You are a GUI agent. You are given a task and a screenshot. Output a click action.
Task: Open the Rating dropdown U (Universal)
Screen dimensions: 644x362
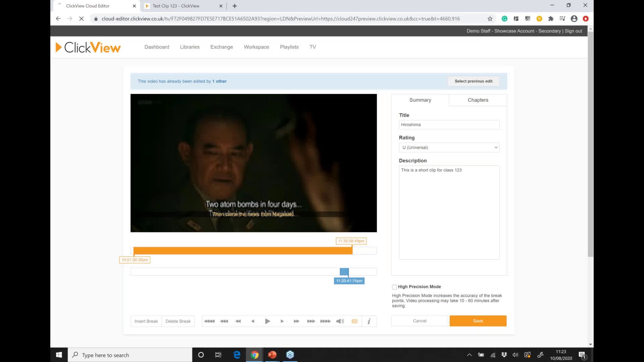(x=449, y=147)
